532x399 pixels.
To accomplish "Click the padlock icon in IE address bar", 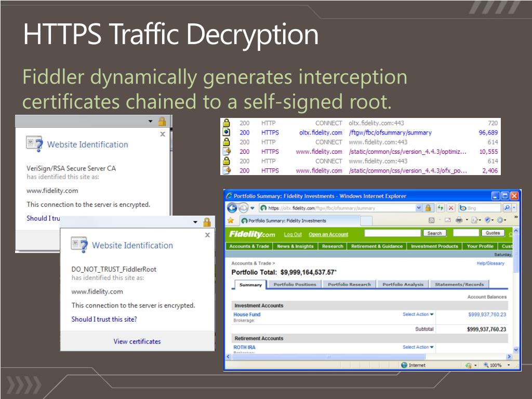I will tap(428, 208).
